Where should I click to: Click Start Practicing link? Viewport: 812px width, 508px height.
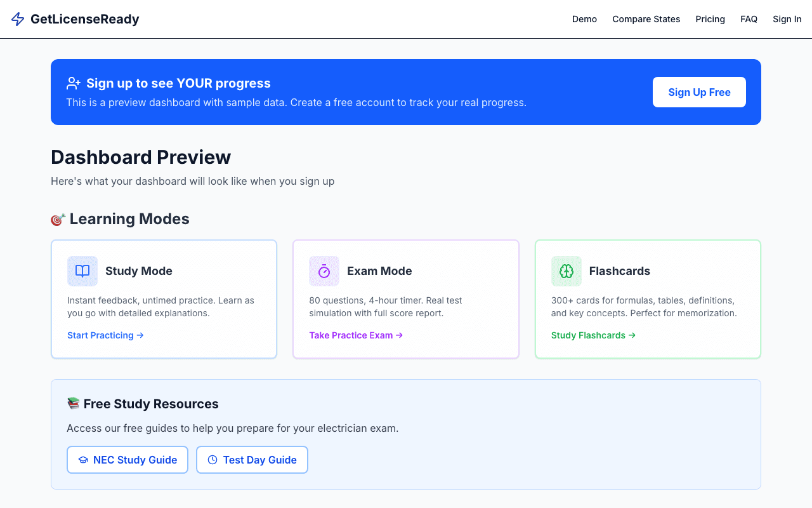click(x=100, y=335)
